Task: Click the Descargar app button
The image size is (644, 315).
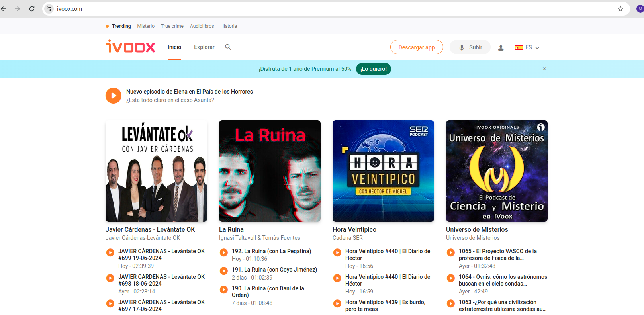Action: (416, 47)
